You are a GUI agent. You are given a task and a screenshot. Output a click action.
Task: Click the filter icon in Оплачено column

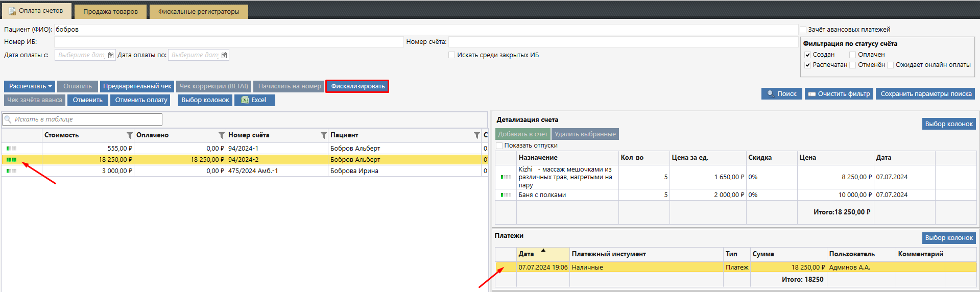pos(221,135)
